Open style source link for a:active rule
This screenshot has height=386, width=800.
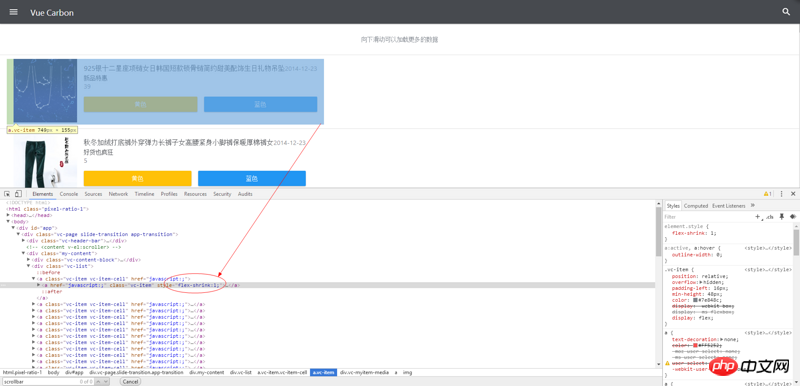pyautogui.click(x=768, y=248)
